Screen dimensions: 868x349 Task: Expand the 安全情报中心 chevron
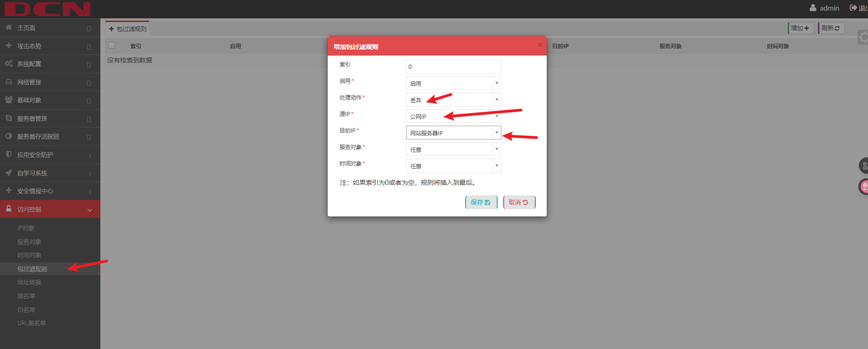(90, 192)
